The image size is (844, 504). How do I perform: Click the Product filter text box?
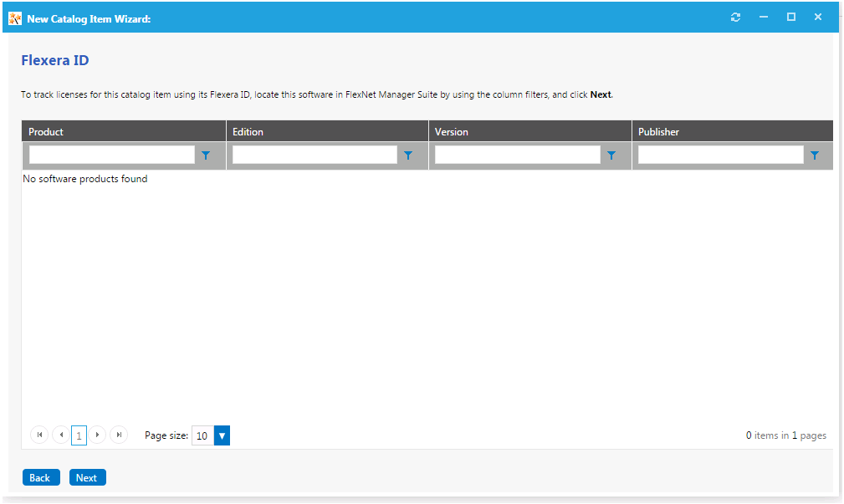point(111,155)
